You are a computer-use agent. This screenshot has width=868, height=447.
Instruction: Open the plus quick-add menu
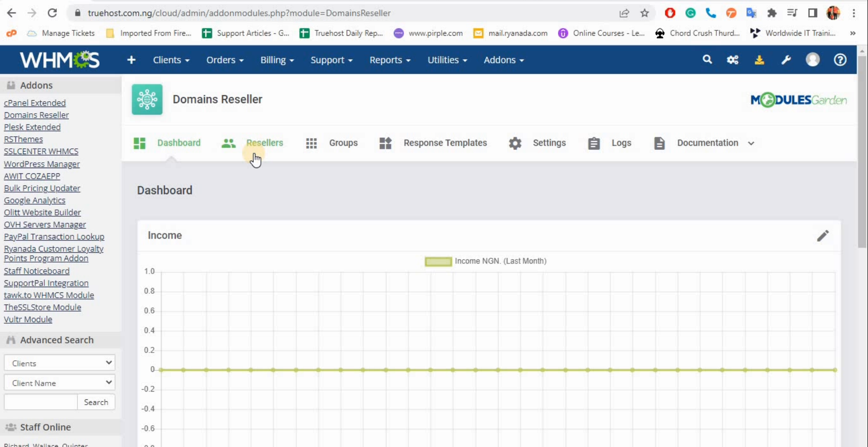[x=131, y=60]
